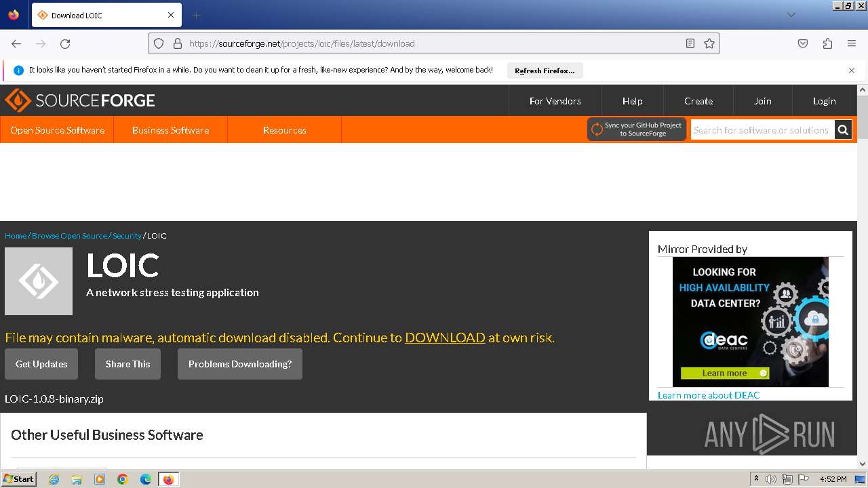The width and height of the screenshot is (868, 488).
Task: Open the Extensions puzzle icon
Action: [x=827, y=43]
